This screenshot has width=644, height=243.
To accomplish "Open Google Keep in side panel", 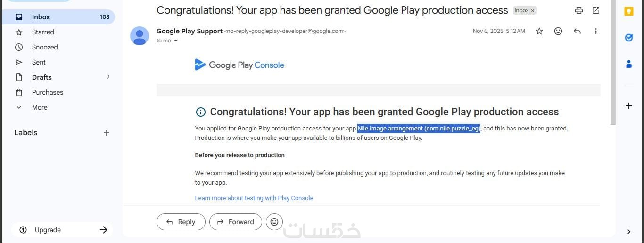I will (628, 12).
